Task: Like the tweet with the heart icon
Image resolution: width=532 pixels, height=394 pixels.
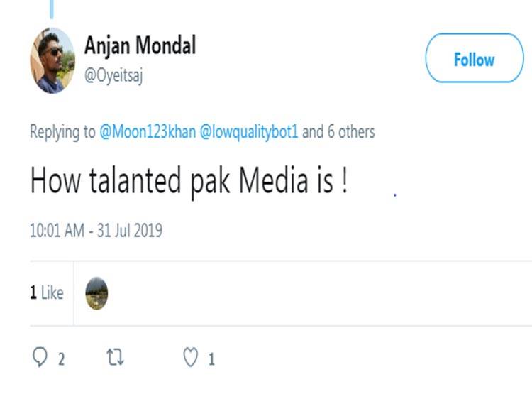Action: [x=190, y=357]
